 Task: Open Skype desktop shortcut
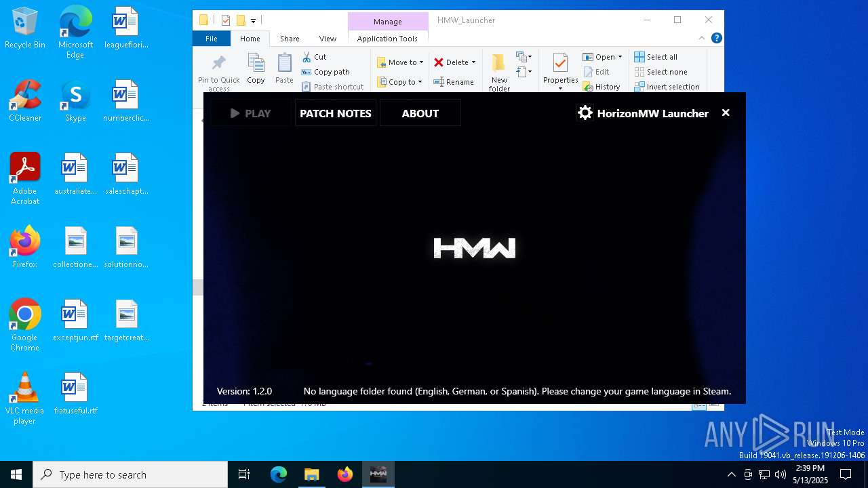(75, 101)
